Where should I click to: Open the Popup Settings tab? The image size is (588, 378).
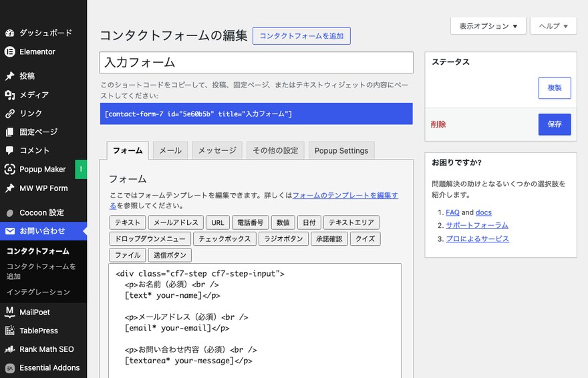click(341, 151)
